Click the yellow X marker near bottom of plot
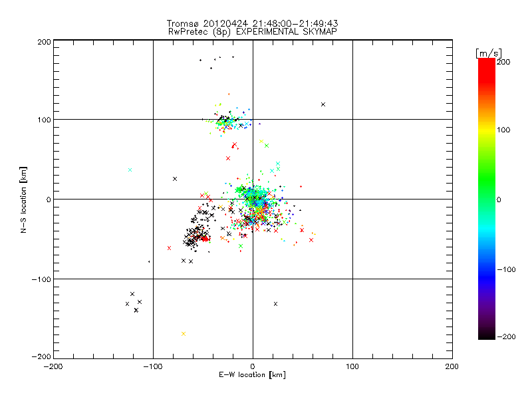Image resolution: width=532 pixels, height=399 pixels. coord(184,334)
